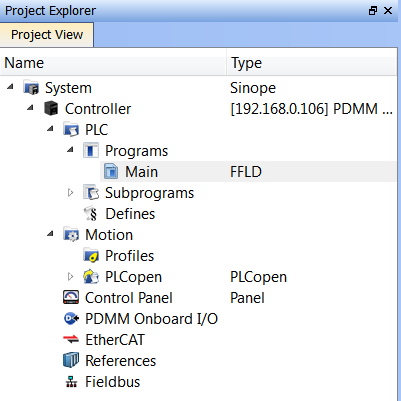
Task: Select the PLC folder icon
Action: (71, 130)
